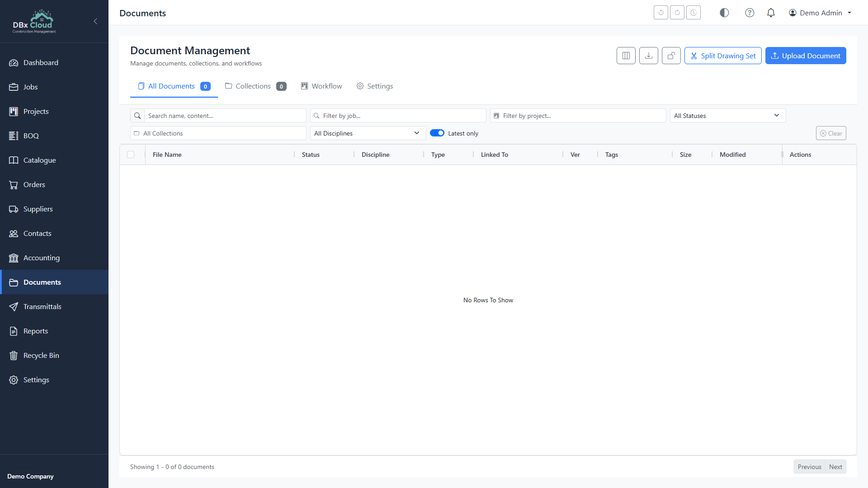This screenshot has width=868, height=488.
Task: Click Split Drawing Set
Action: (x=722, y=56)
